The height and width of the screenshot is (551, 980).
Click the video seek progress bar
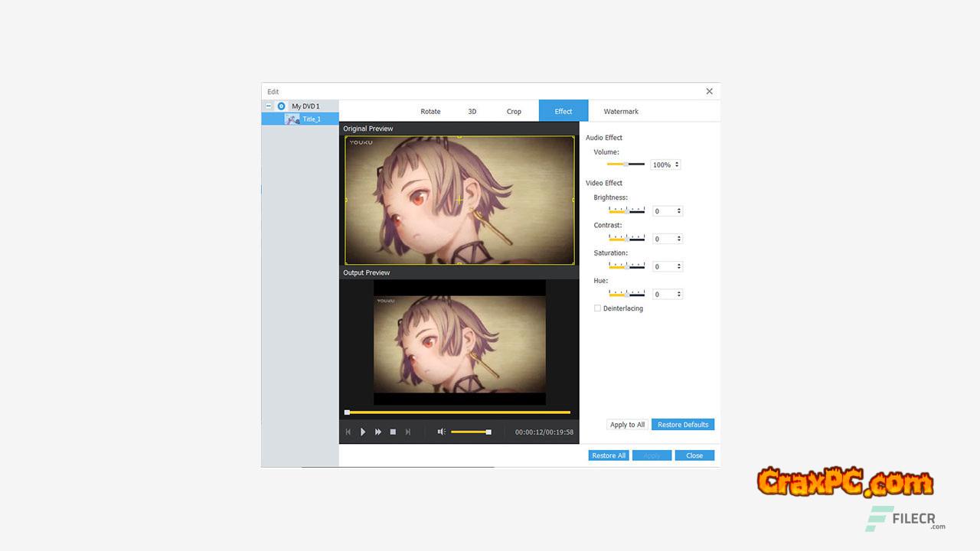pyautogui.click(x=459, y=412)
